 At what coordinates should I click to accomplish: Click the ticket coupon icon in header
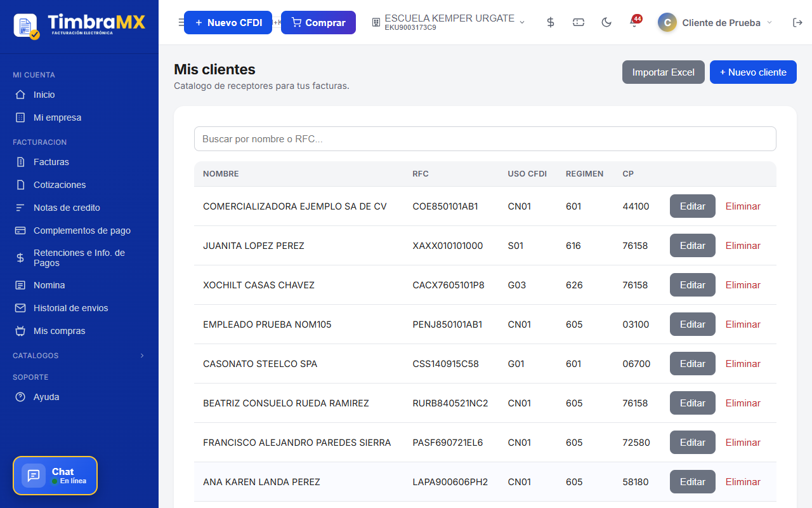(579, 22)
